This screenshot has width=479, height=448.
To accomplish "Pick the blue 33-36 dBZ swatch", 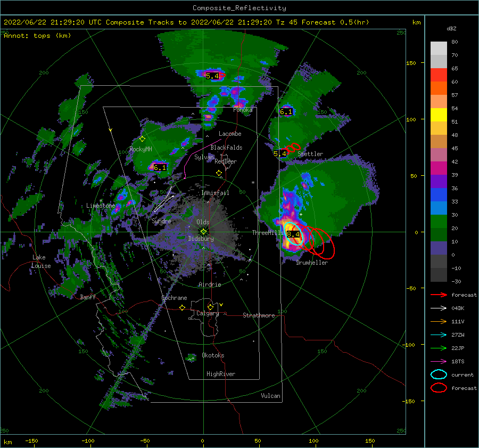I will 439,195.
